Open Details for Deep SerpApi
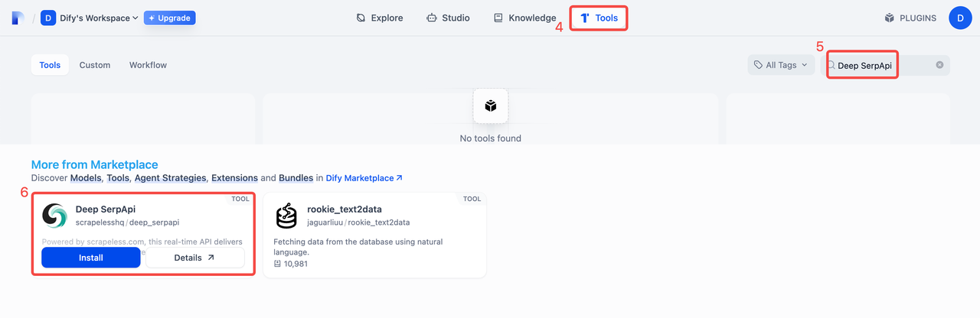Viewport: 980px width, 318px height. click(x=195, y=258)
